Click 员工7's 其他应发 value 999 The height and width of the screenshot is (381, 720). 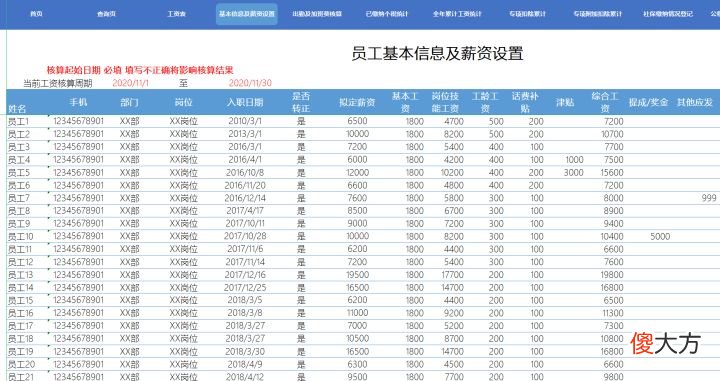point(709,198)
